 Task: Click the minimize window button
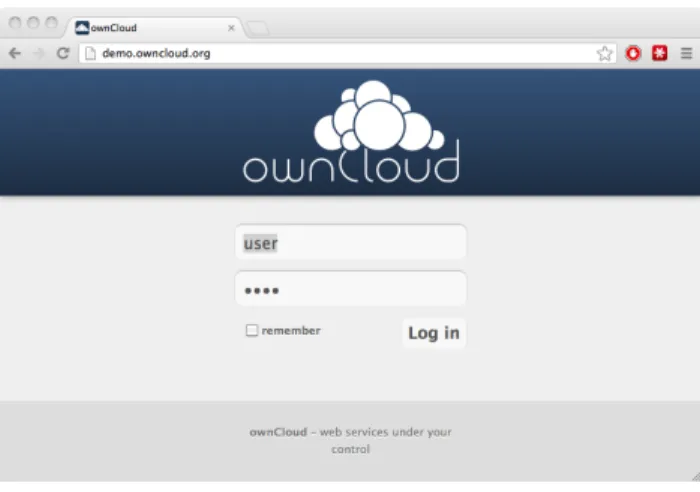[33, 22]
